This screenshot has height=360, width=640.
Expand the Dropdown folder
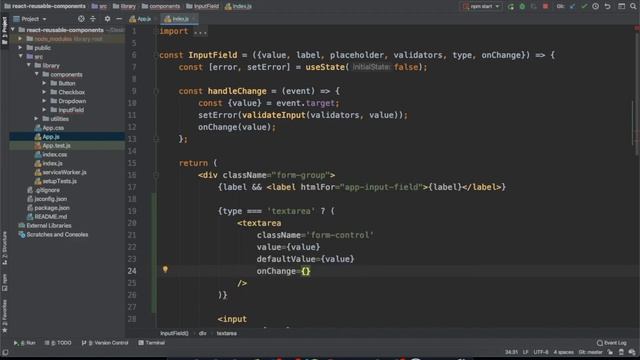[x=44, y=101]
